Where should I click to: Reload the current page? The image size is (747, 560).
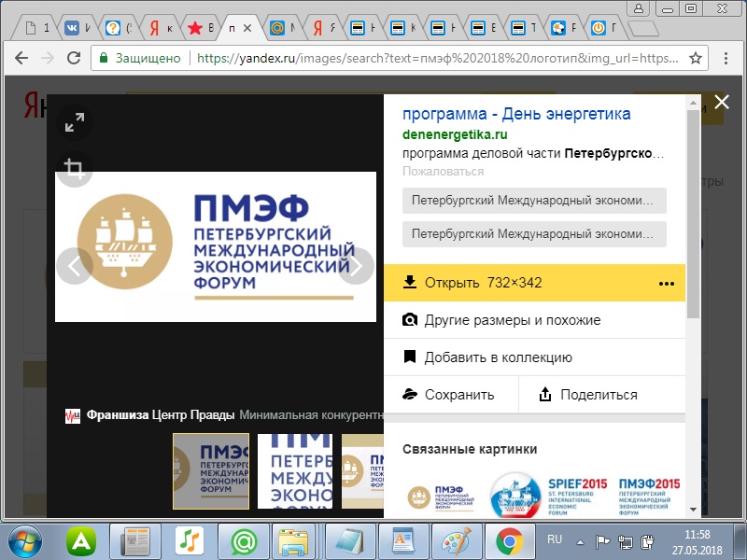point(74,58)
